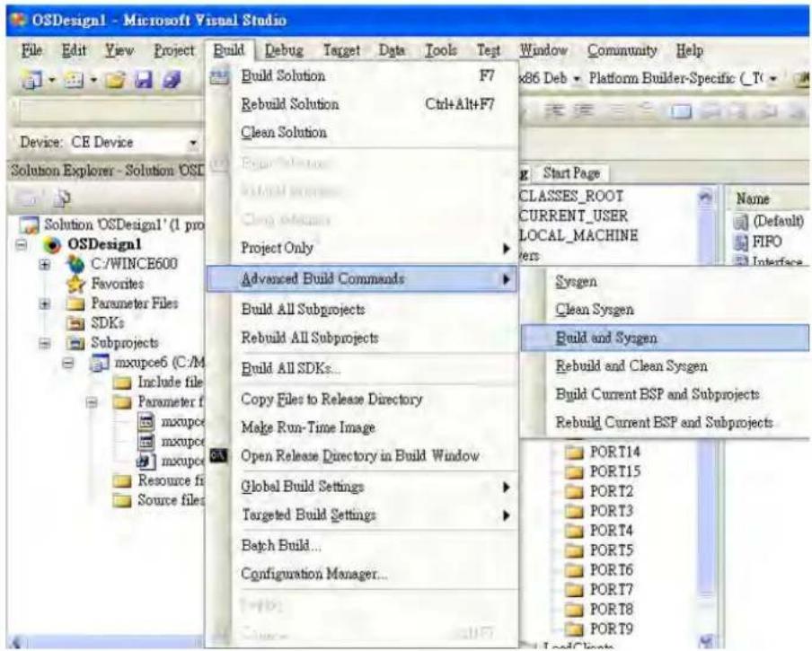
Task: Open the Community menu
Action: coord(622,50)
